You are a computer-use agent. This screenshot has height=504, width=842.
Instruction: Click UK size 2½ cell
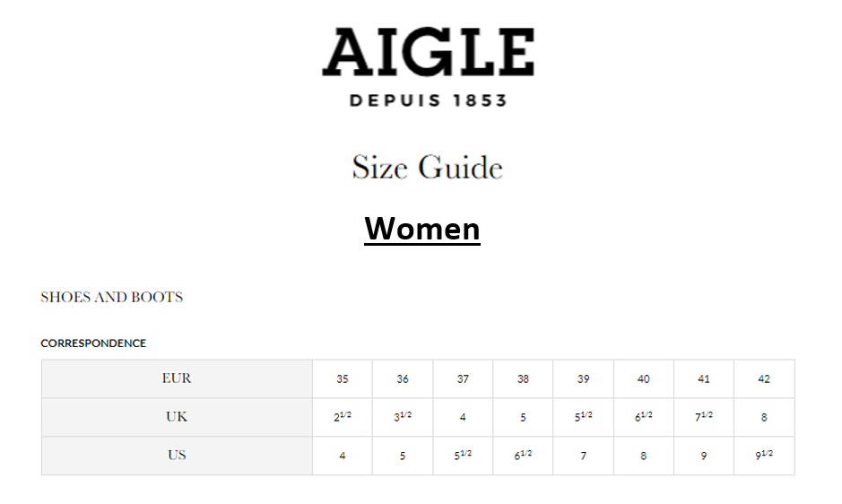[x=343, y=417]
